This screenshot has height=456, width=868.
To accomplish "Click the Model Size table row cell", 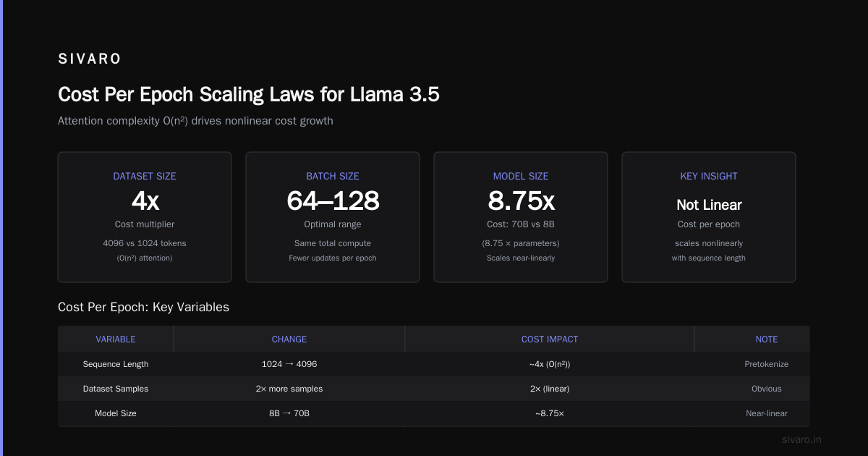I will pos(116,413).
